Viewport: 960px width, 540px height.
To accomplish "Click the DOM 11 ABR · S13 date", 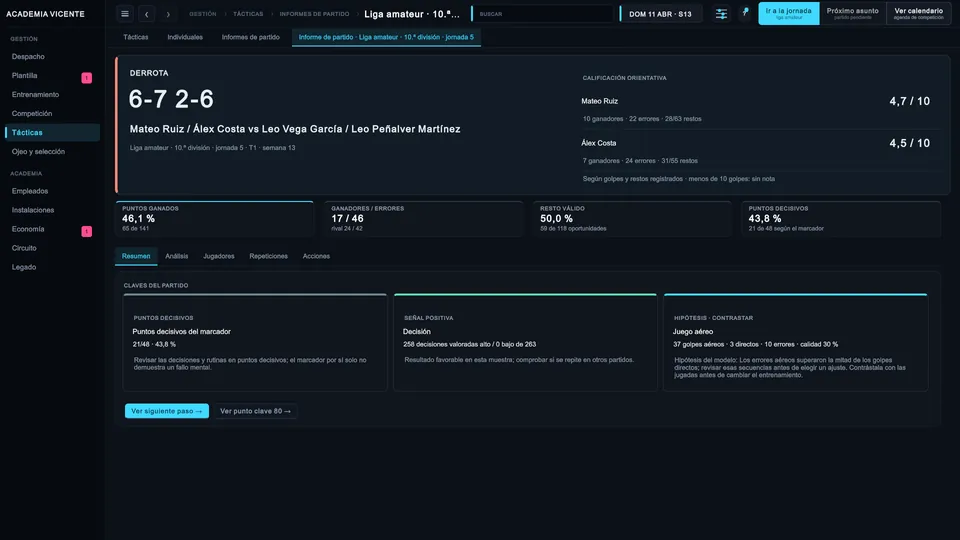I will [x=660, y=13].
